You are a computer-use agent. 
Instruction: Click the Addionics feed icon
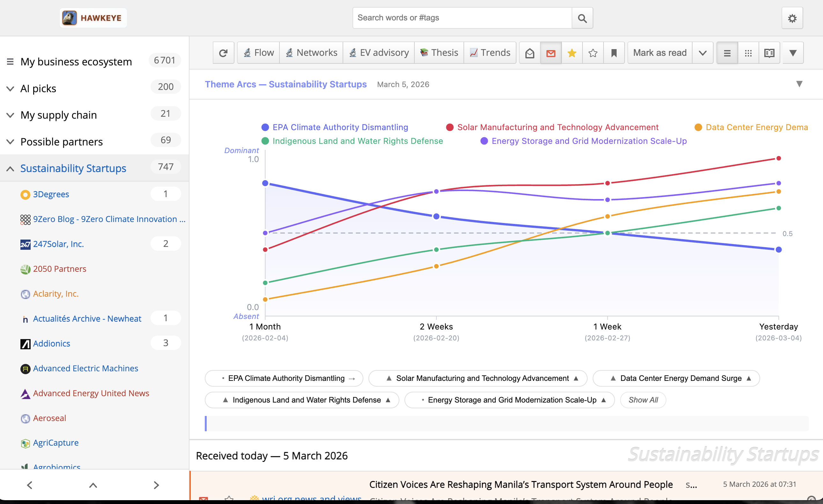[x=26, y=344]
